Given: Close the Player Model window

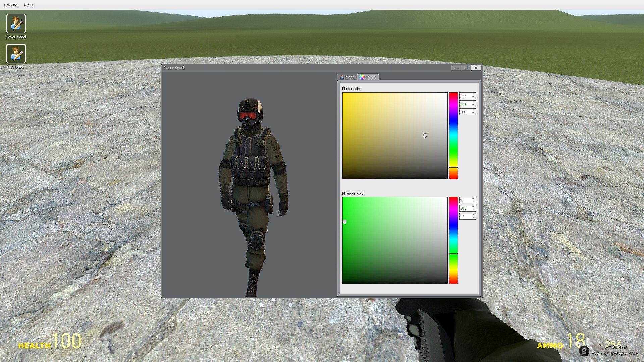Looking at the screenshot, I should [476, 68].
